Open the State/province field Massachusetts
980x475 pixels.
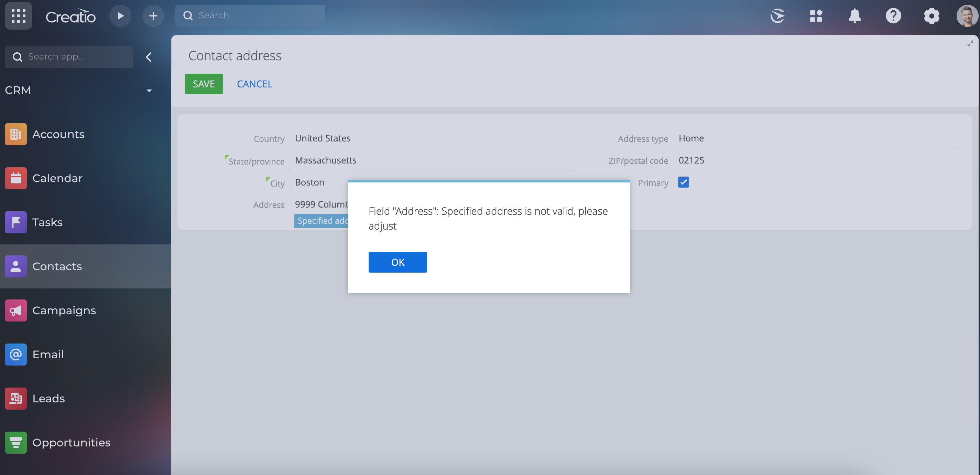coord(434,160)
